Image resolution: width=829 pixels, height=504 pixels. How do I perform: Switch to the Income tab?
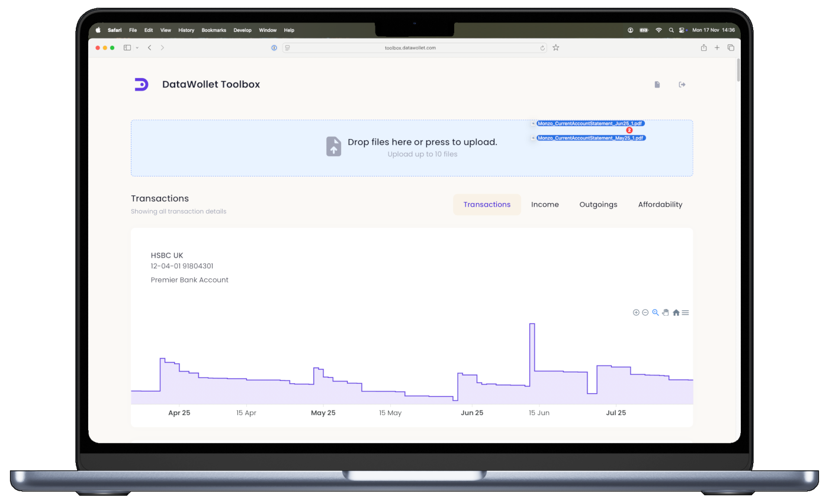(x=545, y=204)
